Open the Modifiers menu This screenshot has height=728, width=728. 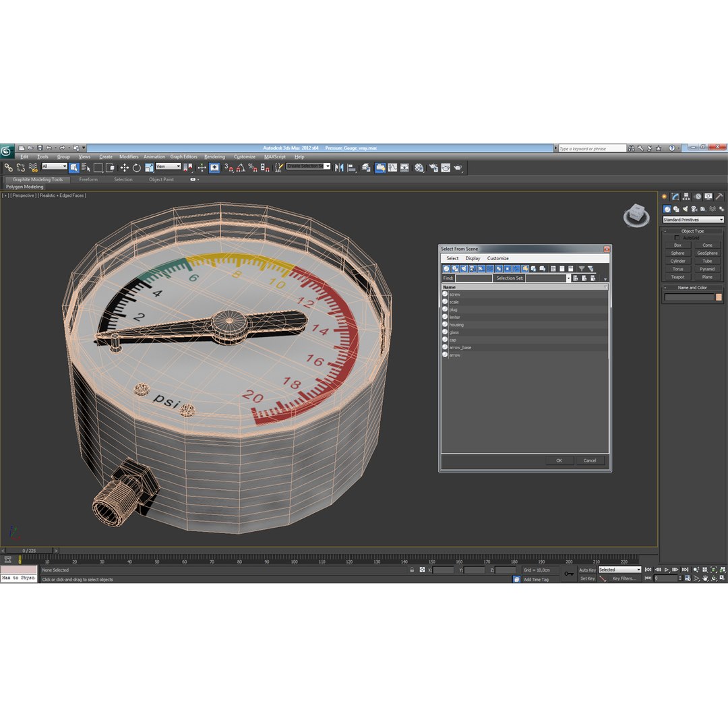point(129,157)
